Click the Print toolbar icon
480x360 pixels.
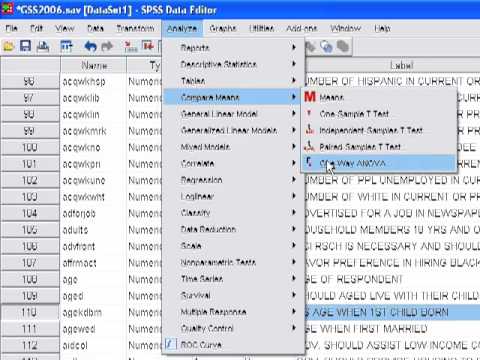coord(43,46)
